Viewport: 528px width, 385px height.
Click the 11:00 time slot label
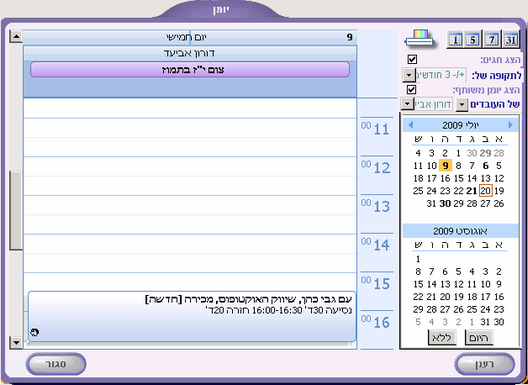[375, 129]
